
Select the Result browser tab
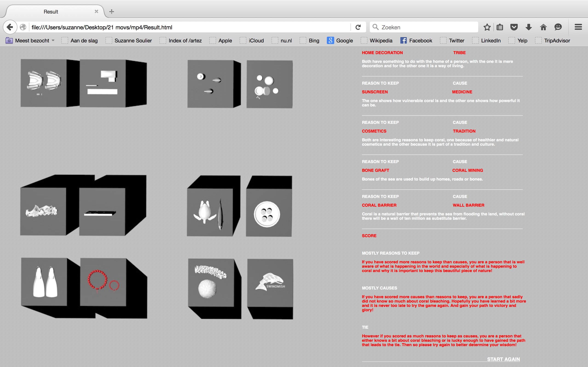(51, 12)
